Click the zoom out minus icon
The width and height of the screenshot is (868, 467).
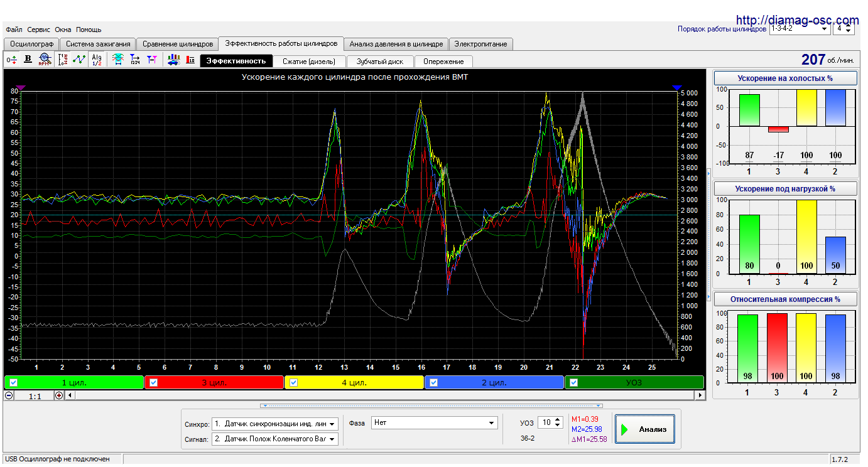[9, 395]
